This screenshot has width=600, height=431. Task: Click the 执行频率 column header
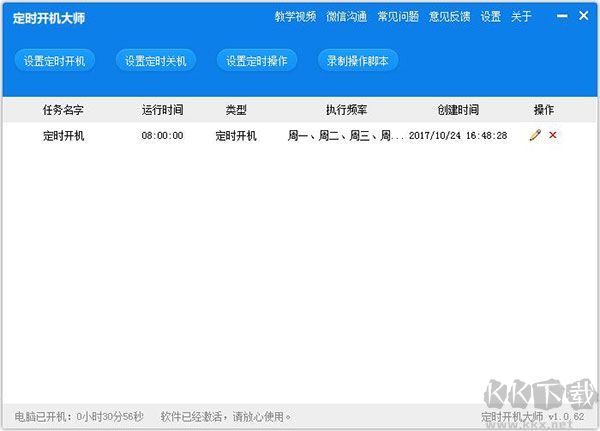pyautogui.click(x=346, y=110)
